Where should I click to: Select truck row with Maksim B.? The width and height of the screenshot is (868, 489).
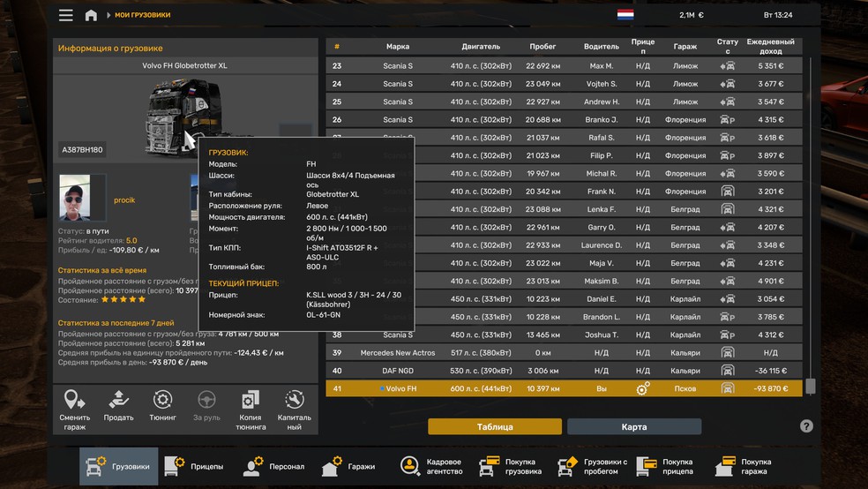click(564, 281)
